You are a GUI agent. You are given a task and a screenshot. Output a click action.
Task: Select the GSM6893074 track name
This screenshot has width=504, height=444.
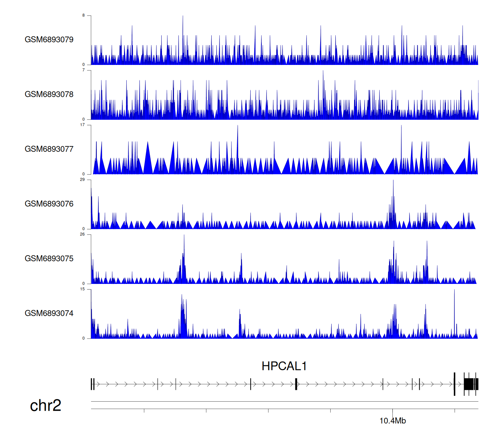point(49,313)
